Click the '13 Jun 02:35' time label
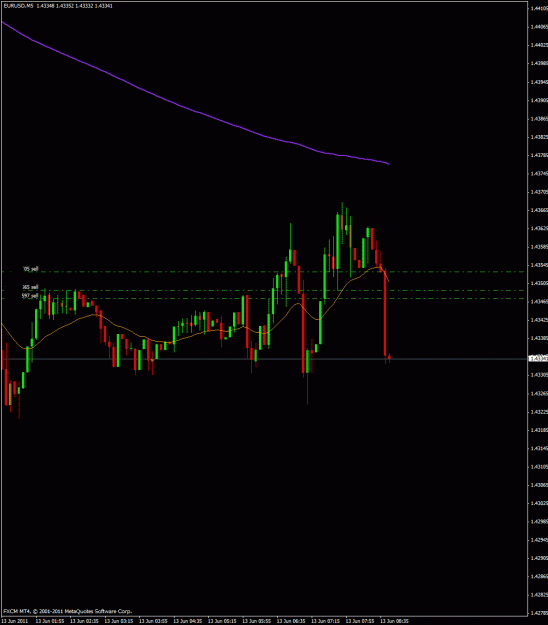Screen dimensions: 548x625 coord(84,621)
